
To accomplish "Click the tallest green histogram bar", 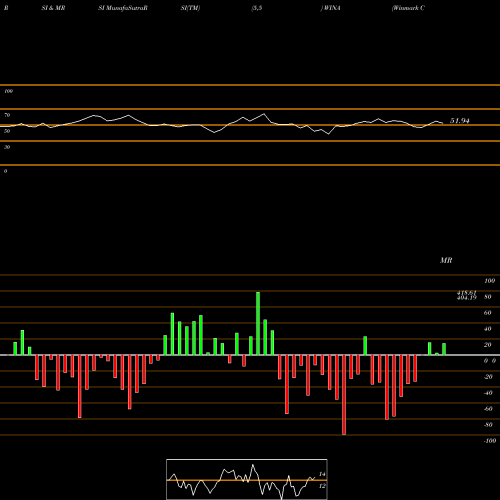I will [258, 323].
